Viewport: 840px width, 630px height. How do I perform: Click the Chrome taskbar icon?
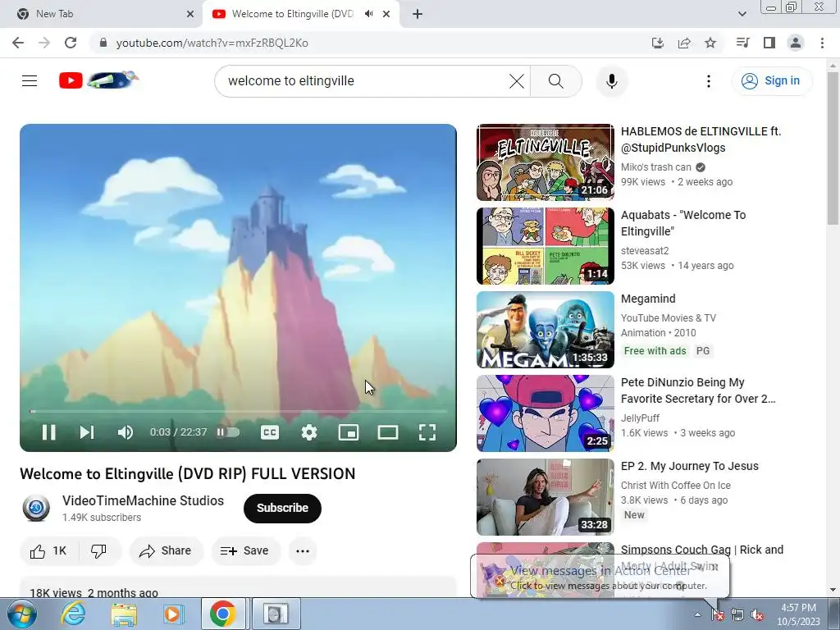pos(223,614)
